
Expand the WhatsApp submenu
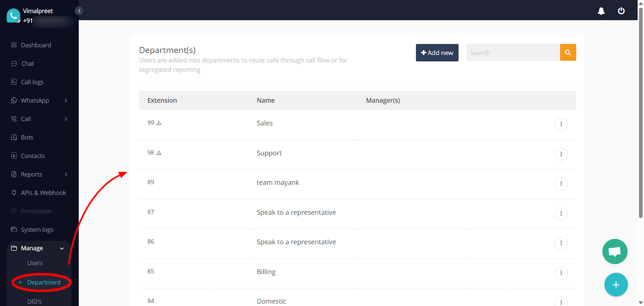pyautogui.click(x=66, y=100)
